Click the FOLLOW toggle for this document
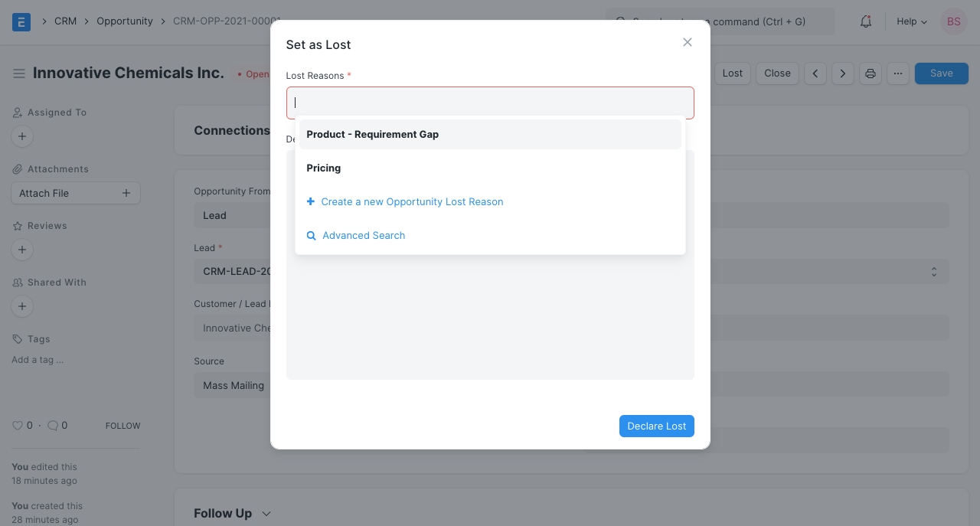Image resolution: width=980 pixels, height=526 pixels. coord(122,426)
